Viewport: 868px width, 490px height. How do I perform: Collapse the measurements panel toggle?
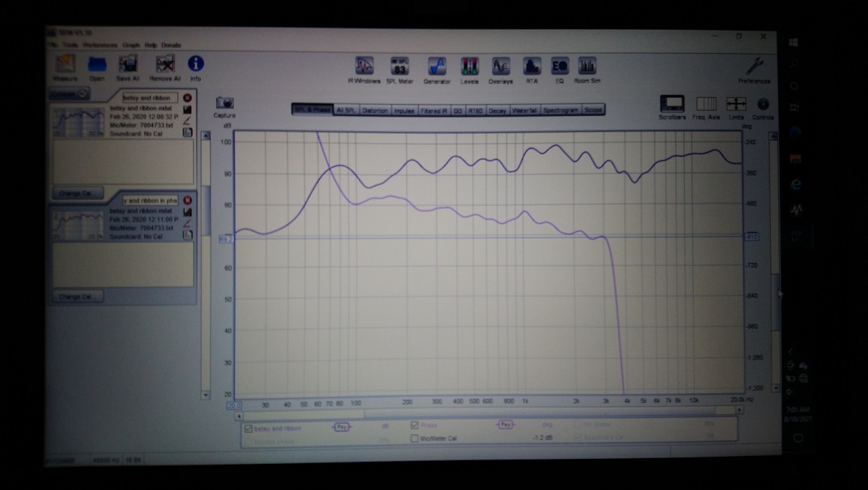pos(70,94)
